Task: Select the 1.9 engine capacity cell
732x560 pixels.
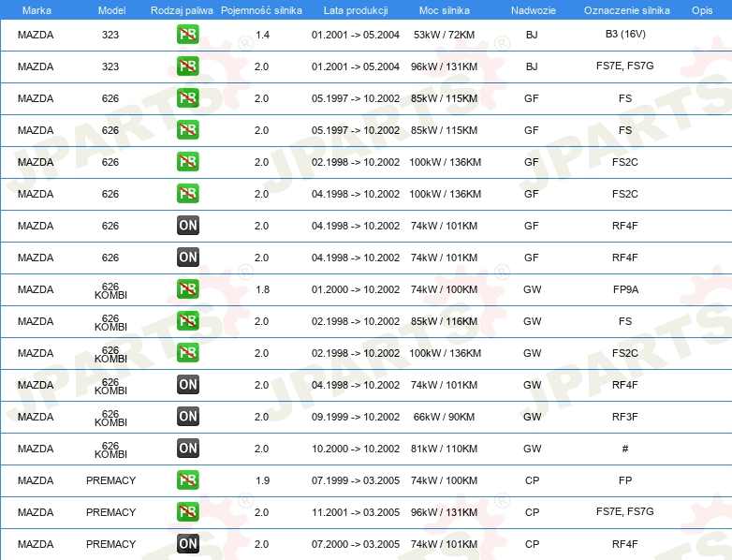Action: pos(262,480)
